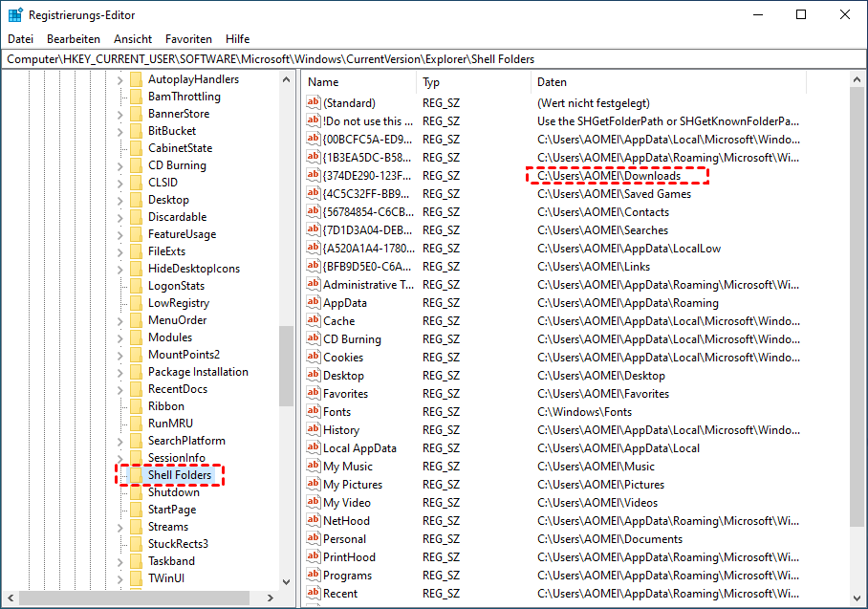Click the Fonts string value icon
This screenshot has height=609, width=868.
[x=314, y=411]
